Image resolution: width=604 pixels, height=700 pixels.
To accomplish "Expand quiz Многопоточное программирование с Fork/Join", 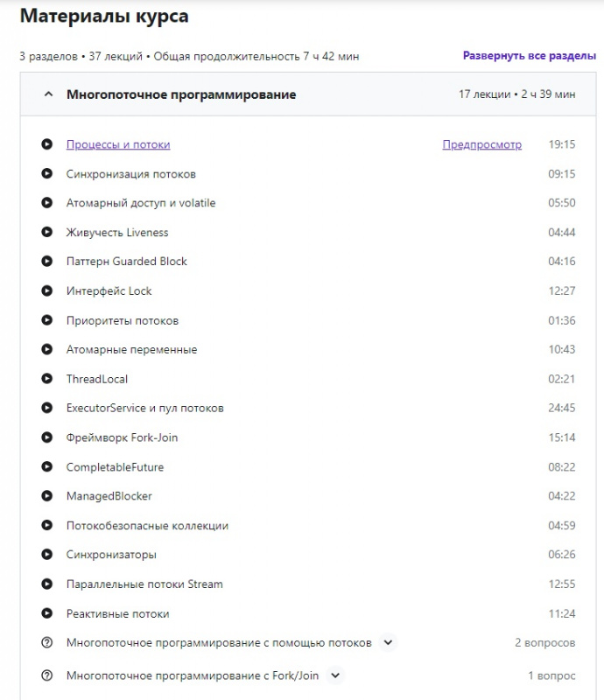I will tap(335, 675).
